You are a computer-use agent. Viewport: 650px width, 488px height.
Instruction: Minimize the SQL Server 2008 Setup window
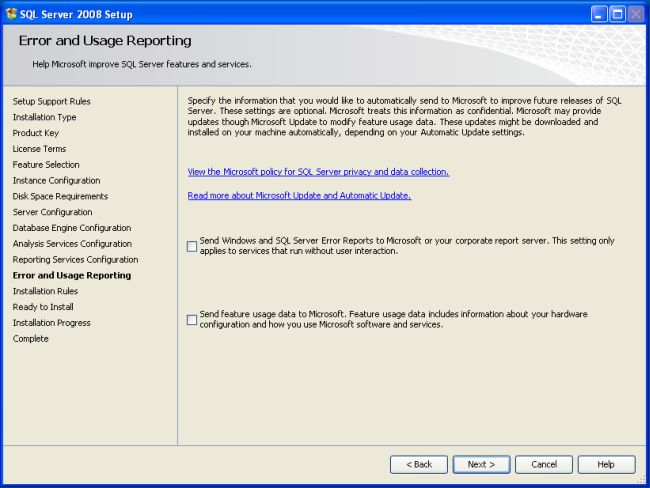[x=598, y=15]
